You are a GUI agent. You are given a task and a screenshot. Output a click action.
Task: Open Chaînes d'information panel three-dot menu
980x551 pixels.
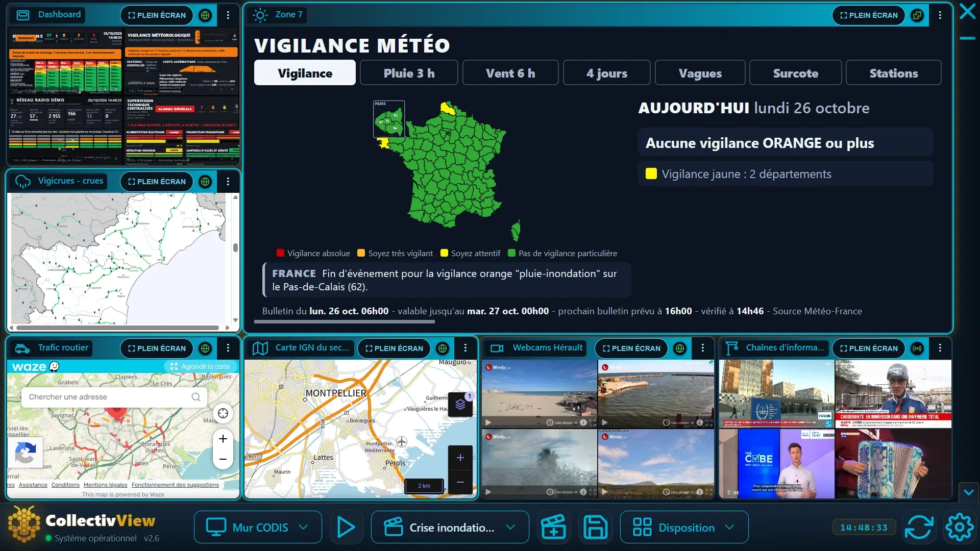click(940, 348)
